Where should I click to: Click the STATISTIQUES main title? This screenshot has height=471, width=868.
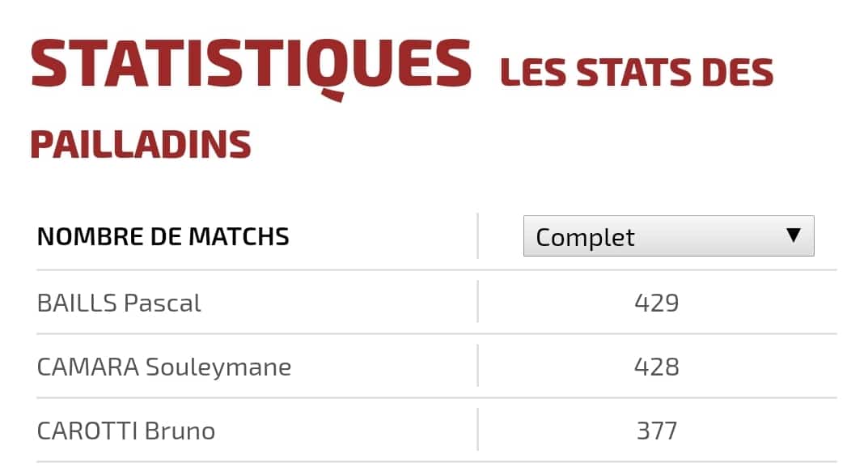click(251, 65)
